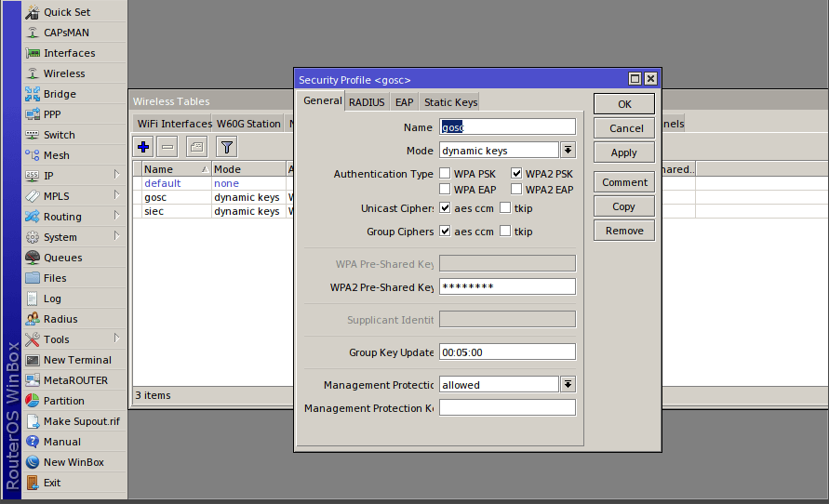Image resolution: width=829 pixels, height=504 pixels.
Task: Switch to RADIUS tab
Action: click(x=367, y=102)
